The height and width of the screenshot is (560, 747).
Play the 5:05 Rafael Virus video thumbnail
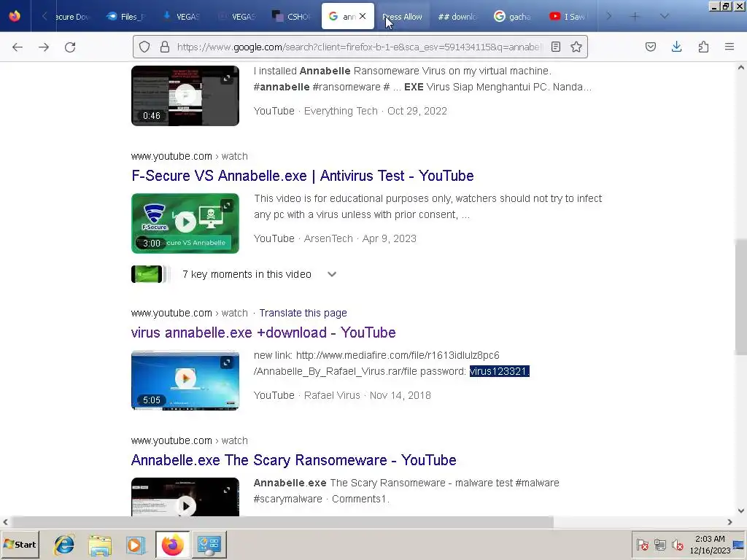click(185, 380)
